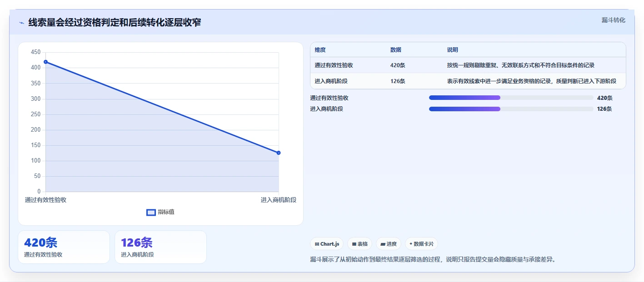Click the y-axis label 100
The height and width of the screenshot is (282, 644).
35,161
